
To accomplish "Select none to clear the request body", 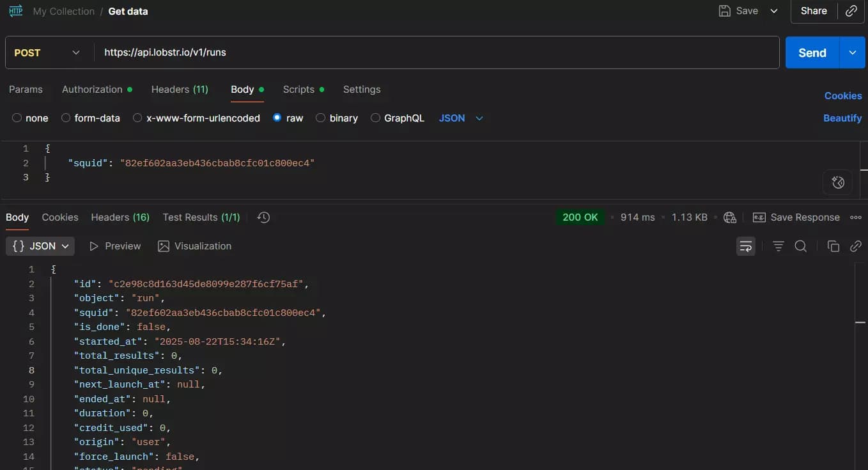I will [17, 118].
